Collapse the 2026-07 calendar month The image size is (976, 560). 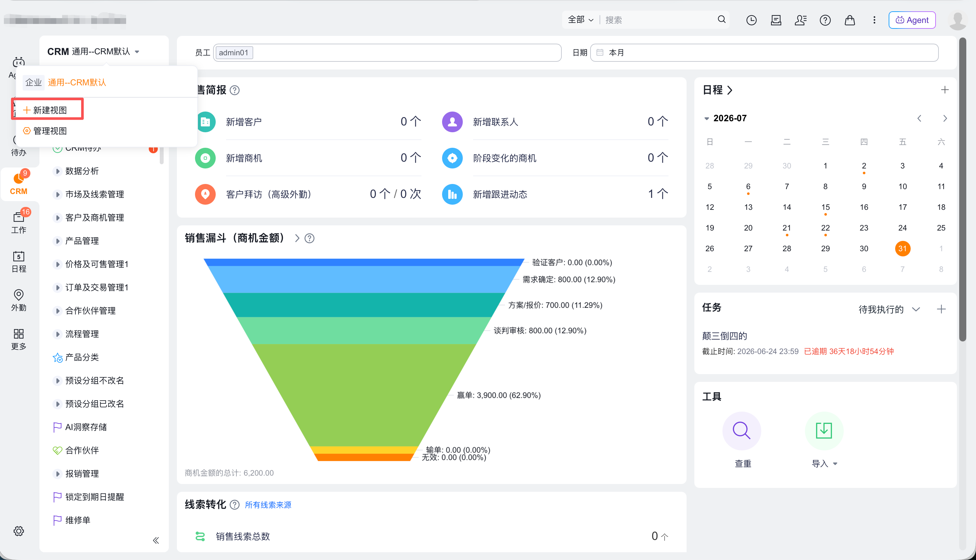tap(706, 118)
